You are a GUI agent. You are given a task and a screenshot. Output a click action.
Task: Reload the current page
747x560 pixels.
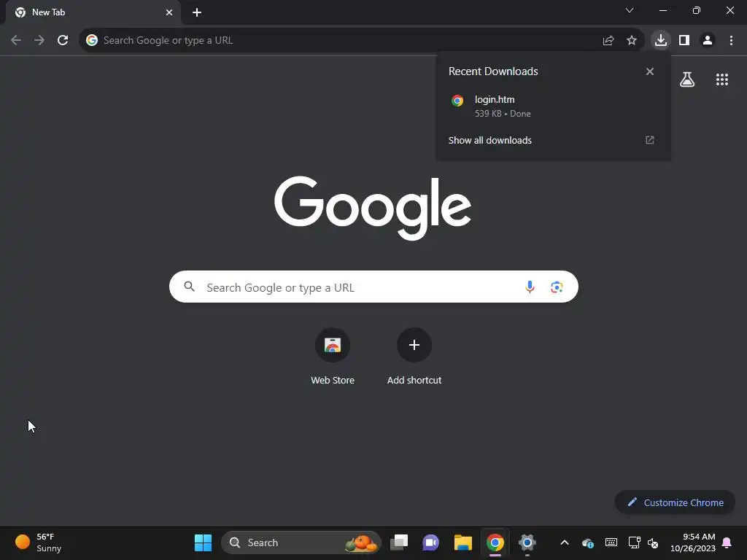[63, 41]
